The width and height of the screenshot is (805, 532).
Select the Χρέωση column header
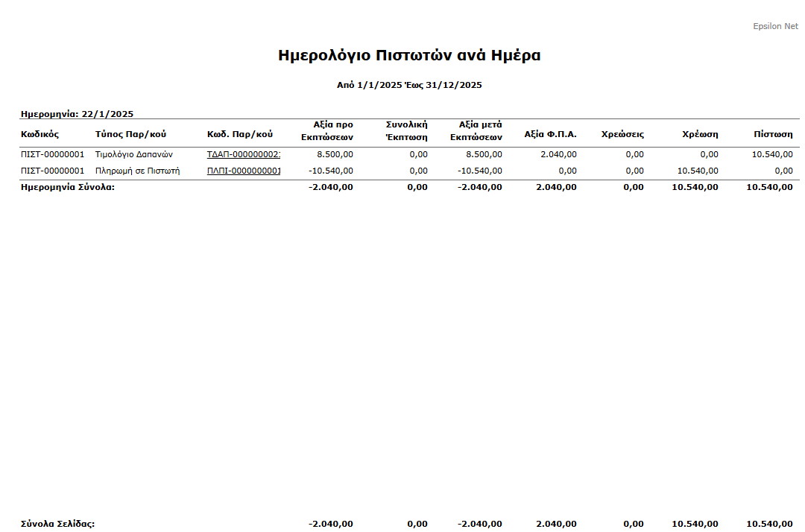pyautogui.click(x=700, y=134)
